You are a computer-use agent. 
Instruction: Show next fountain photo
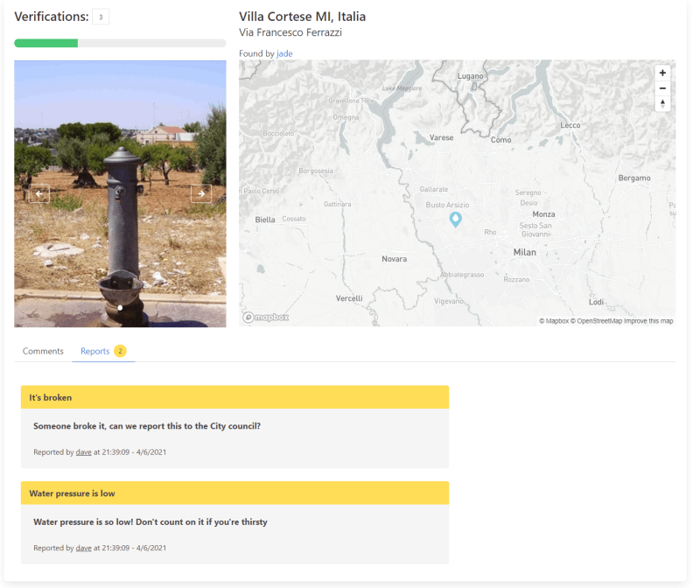pos(201,193)
